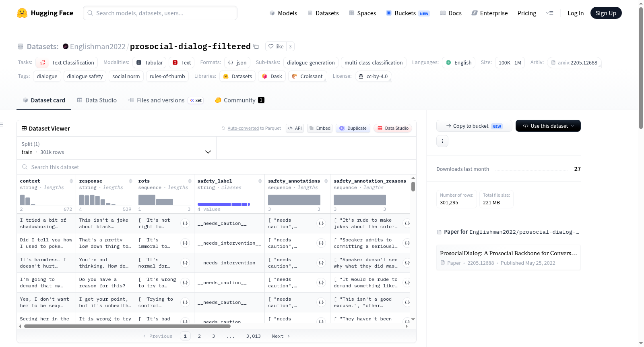The width and height of the screenshot is (644, 347).
Task: Open Spaces in the top navigation
Action: pyautogui.click(x=363, y=13)
